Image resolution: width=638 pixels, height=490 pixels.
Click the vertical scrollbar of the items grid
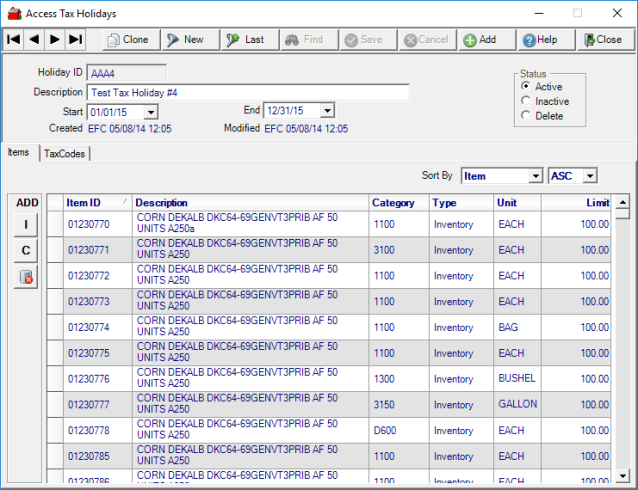(623, 340)
